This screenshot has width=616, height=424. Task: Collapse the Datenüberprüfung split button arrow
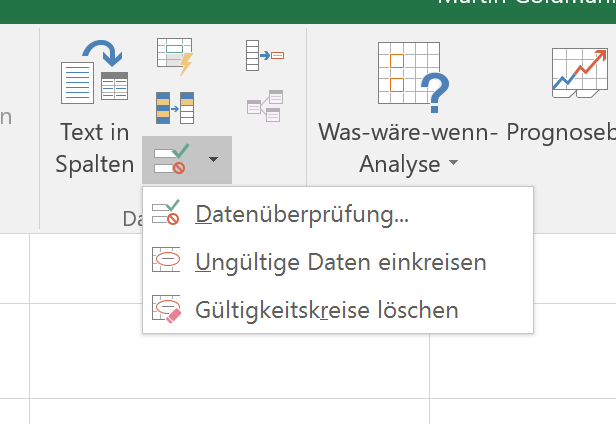pyautogui.click(x=213, y=160)
